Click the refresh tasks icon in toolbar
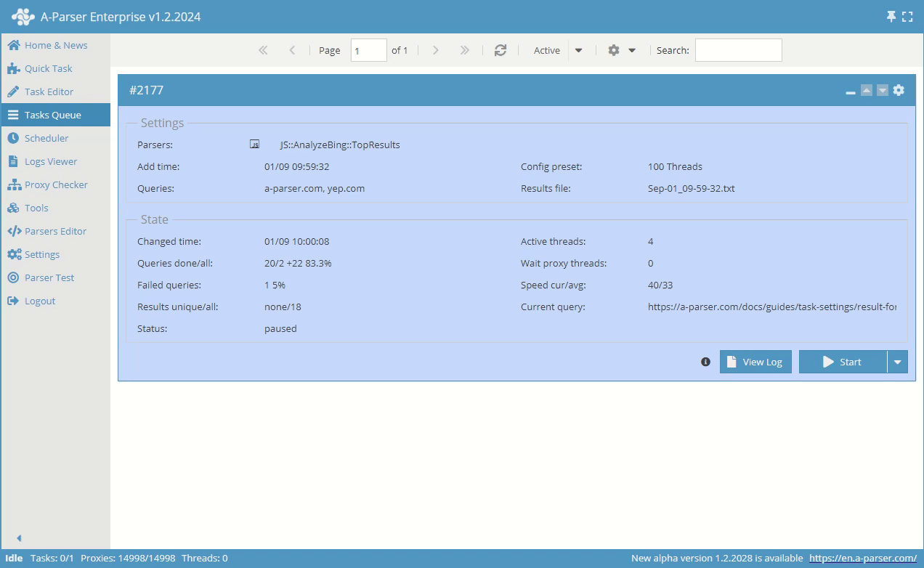This screenshot has width=924, height=568. [x=500, y=50]
